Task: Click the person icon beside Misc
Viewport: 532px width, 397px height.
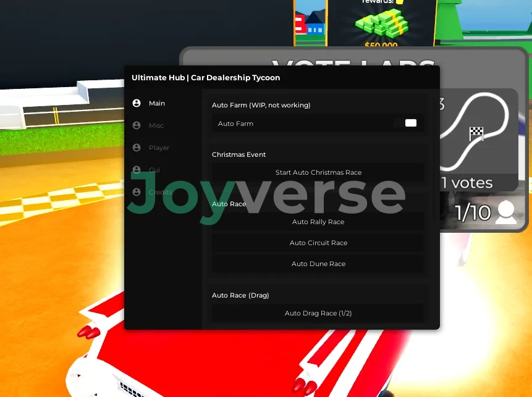Action: 137,125
